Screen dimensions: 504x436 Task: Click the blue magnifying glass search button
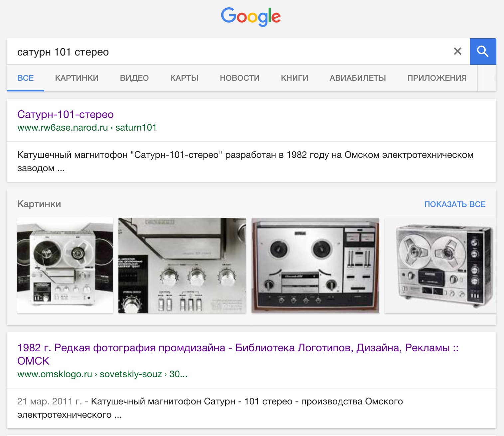(482, 52)
